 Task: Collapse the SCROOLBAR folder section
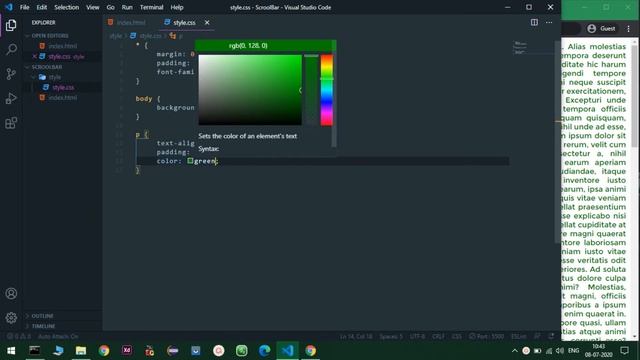pos(47,67)
